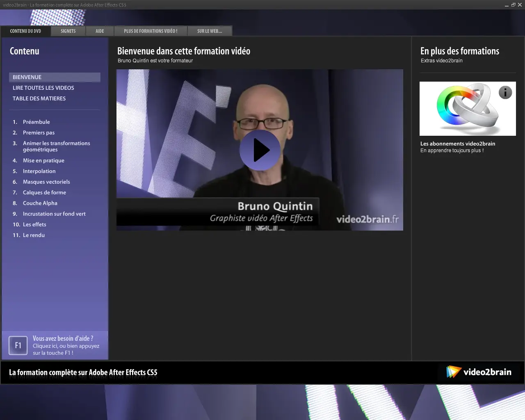Screen dimensions: 525x420
Task: Click the footer title about After Effects CS5
Action: (x=83, y=372)
